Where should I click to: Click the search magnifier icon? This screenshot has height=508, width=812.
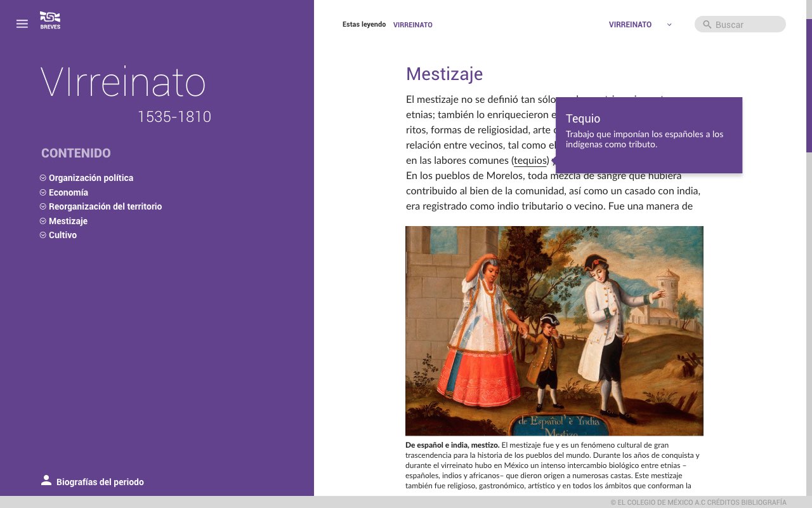(x=707, y=24)
